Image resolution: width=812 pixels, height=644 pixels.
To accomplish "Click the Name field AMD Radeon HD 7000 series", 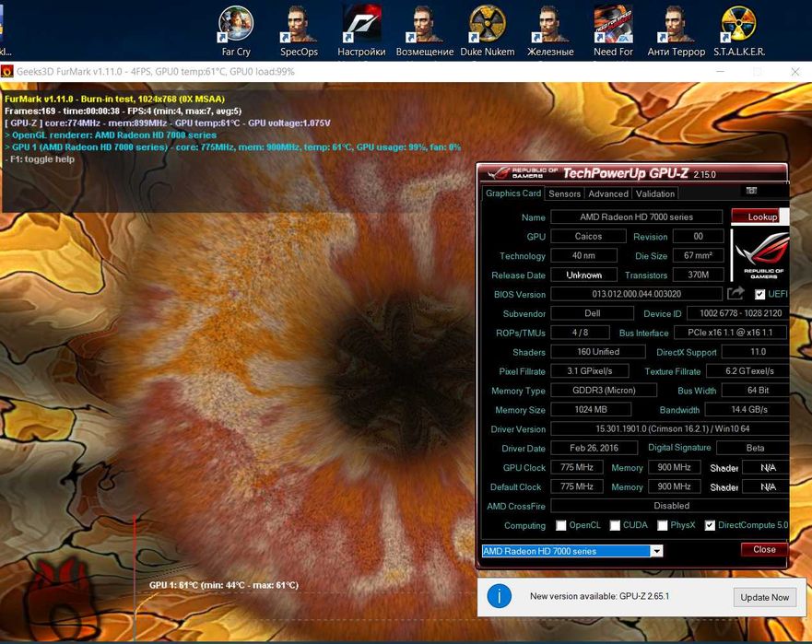I will pos(637,217).
